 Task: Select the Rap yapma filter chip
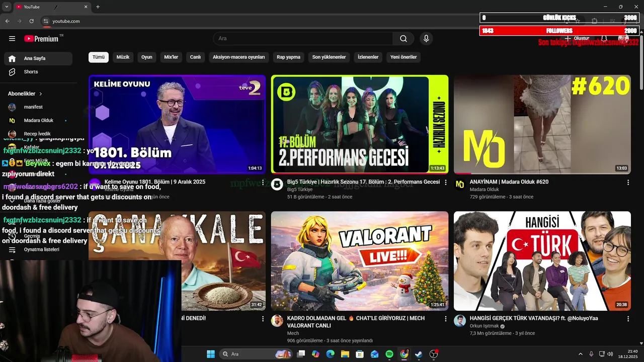[x=288, y=57]
